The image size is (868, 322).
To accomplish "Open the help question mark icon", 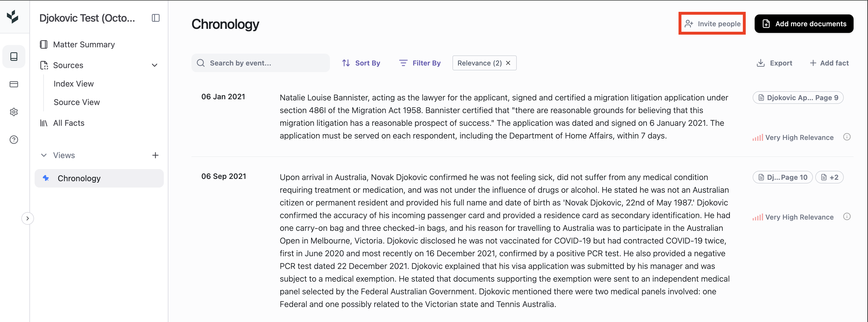I will click(14, 140).
